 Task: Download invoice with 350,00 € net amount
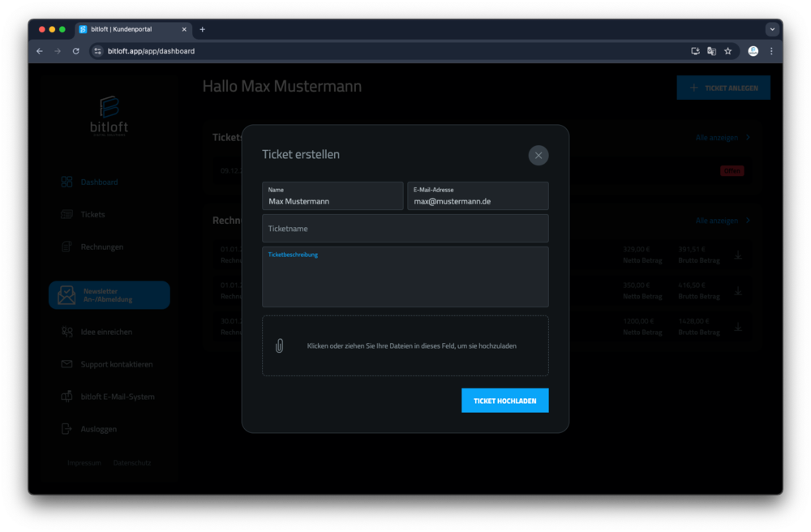pos(738,291)
